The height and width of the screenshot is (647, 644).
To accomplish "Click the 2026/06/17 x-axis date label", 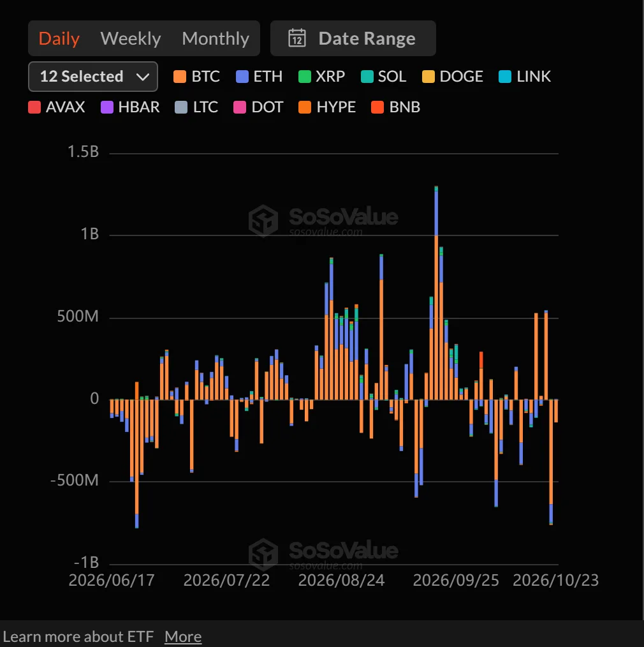I will point(112,580).
